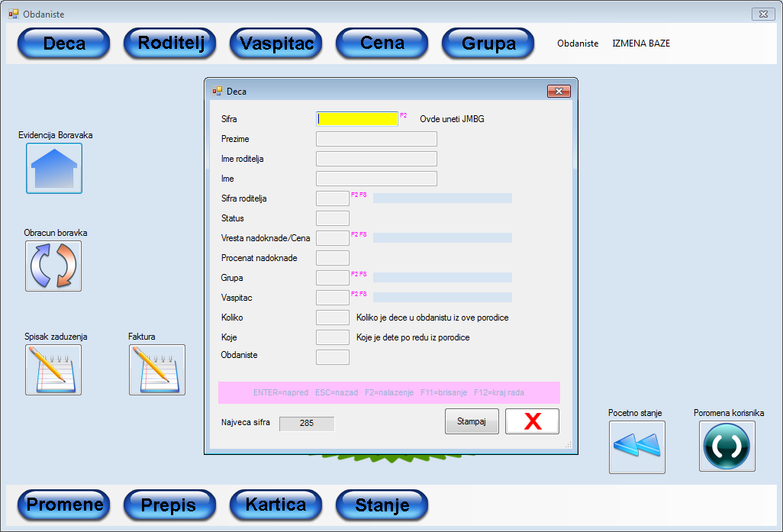Open Spisak zaduzenja notepad icon
The height and width of the screenshot is (532, 783).
pos(53,369)
